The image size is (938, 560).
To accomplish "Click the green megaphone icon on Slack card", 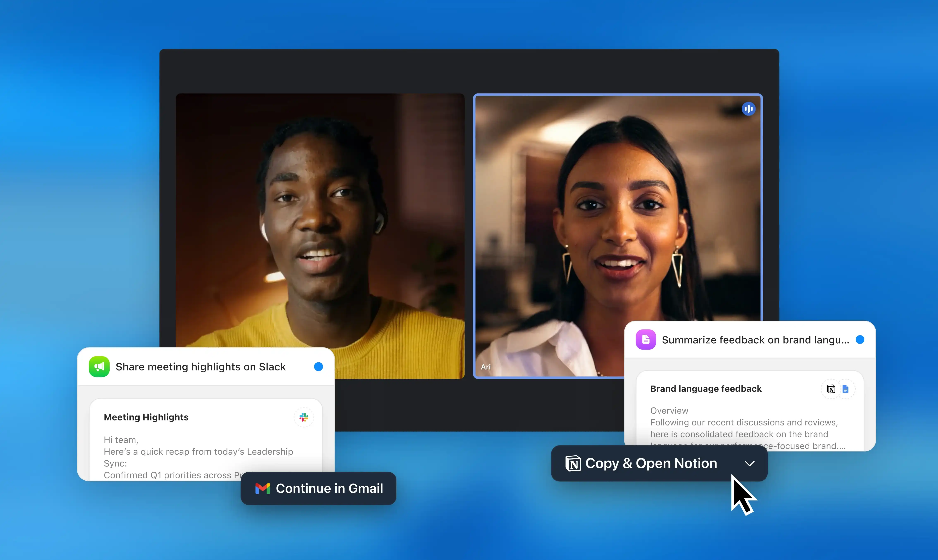I will point(99,367).
